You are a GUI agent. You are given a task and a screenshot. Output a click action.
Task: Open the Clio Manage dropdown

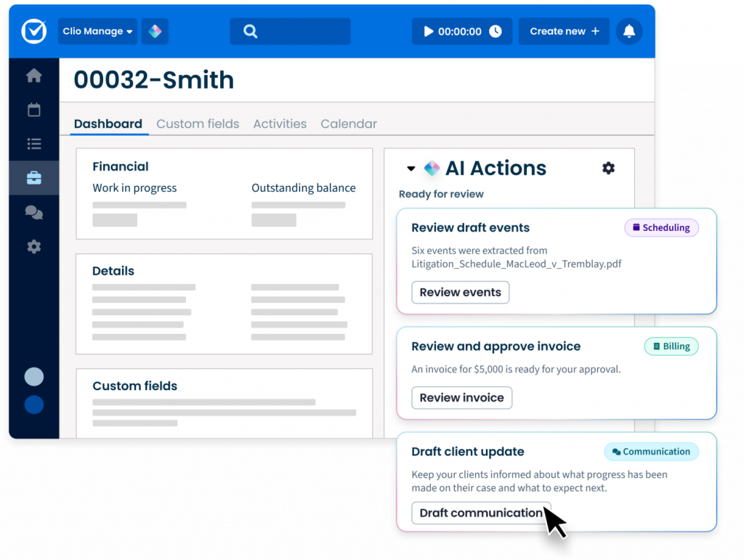[97, 31]
